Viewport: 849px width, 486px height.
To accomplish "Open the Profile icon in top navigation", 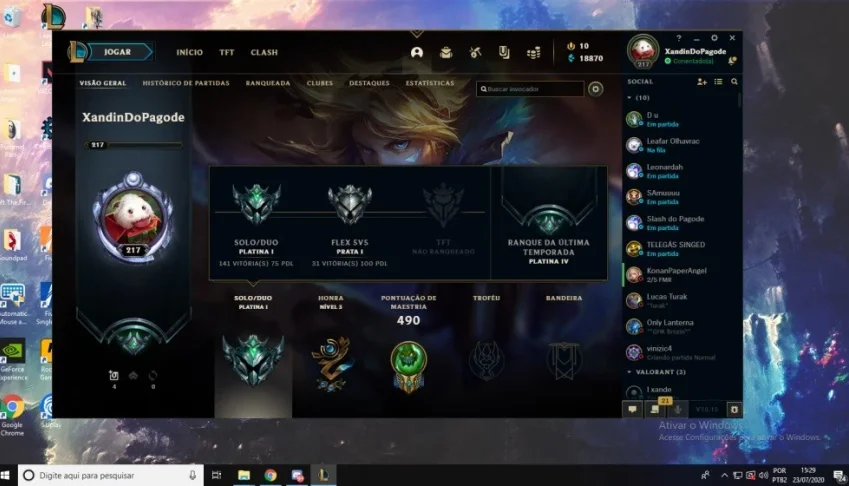I will [416, 52].
